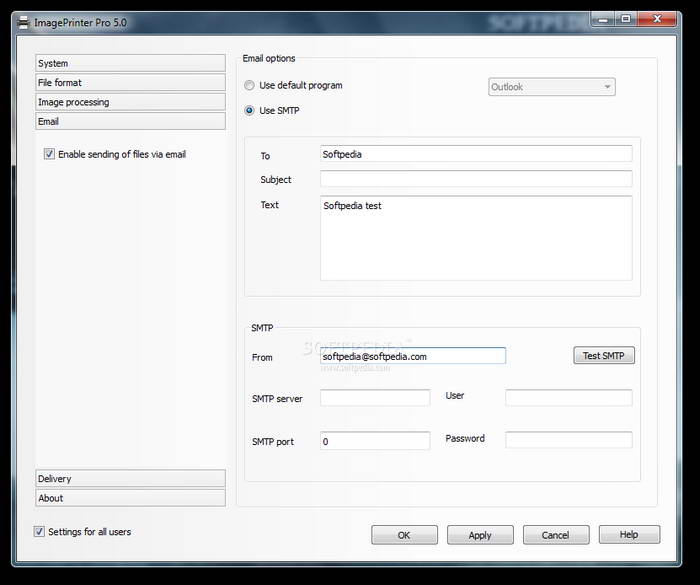
Task: Open Help for the dialog
Action: click(629, 535)
